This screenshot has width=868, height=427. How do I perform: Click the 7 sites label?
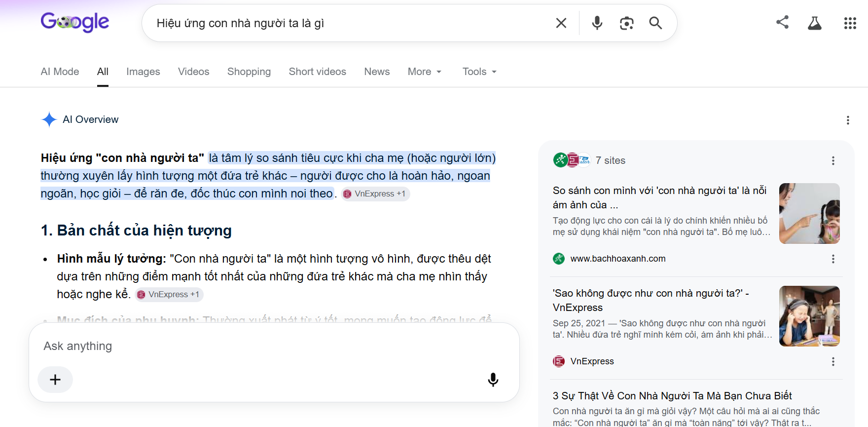pyautogui.click(x=610, y=160)
